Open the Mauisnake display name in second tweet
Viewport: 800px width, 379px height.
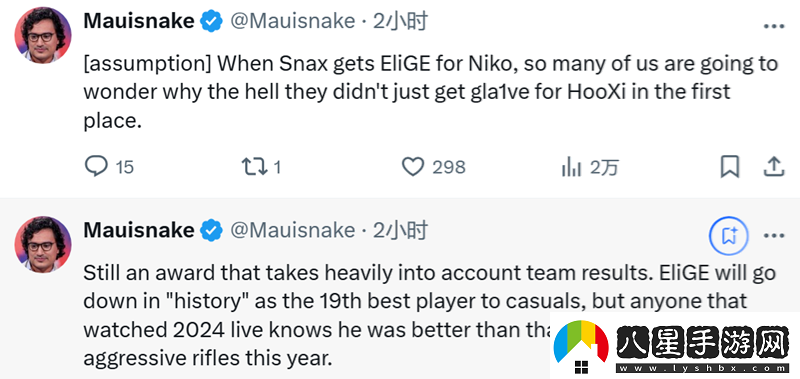click(x=139, y=231)
